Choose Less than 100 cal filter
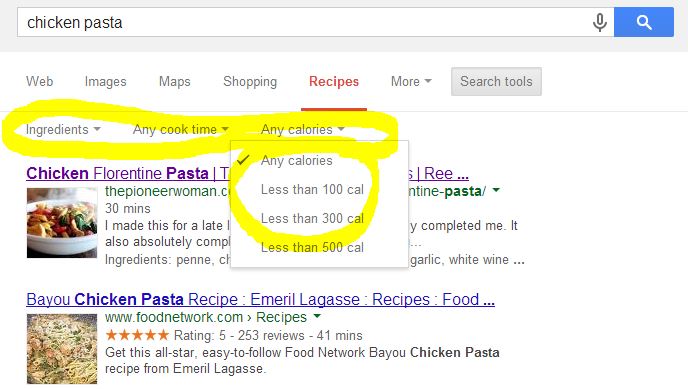The image size is (688, 389). coord(312,189)
